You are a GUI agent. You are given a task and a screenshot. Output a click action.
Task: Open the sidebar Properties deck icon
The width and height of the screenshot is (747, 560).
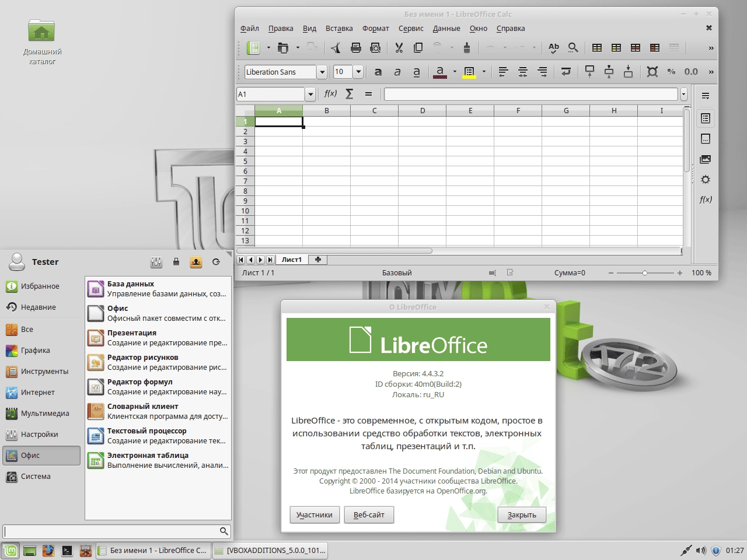706,118
